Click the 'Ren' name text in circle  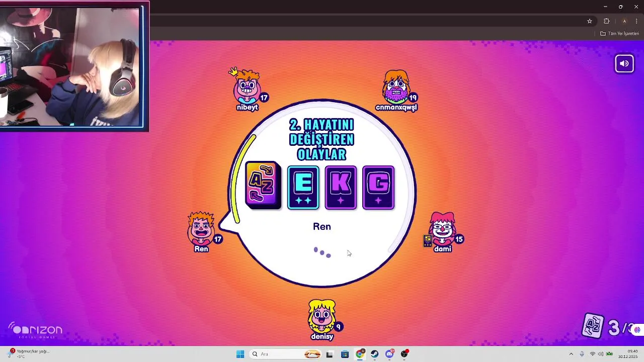322,227
